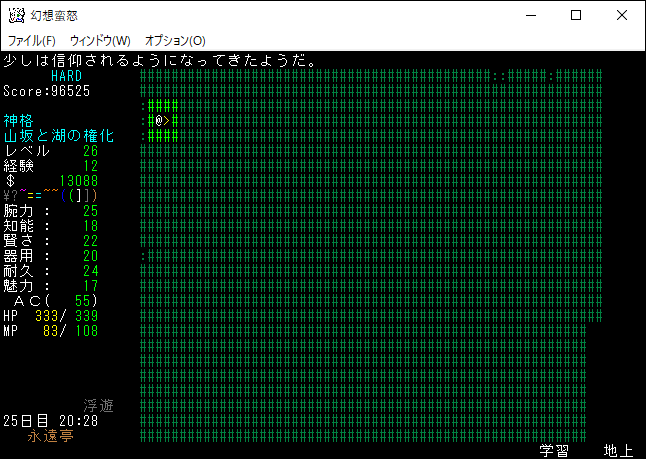
Task: Minimize the 幻想蛮怒 window
Action: [530, 15]
